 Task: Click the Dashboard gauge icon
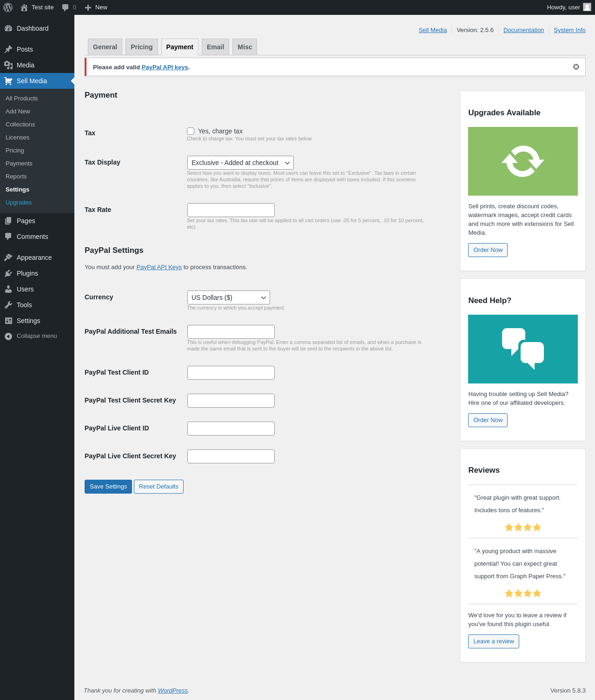(x=8, y=28)
